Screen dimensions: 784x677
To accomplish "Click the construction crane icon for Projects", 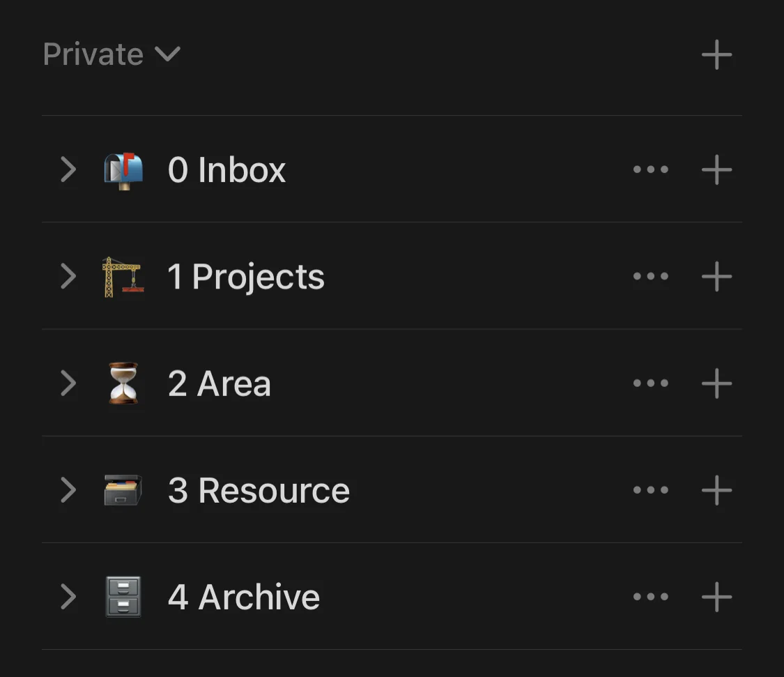I will pyautogui.click(x=123, y=277).
